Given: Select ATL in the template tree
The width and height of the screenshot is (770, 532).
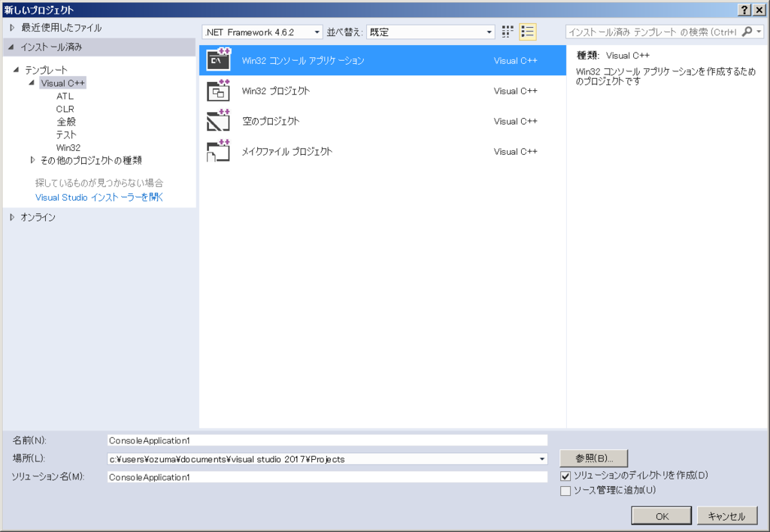Looking at the screenshot, I should pos(65,96).
